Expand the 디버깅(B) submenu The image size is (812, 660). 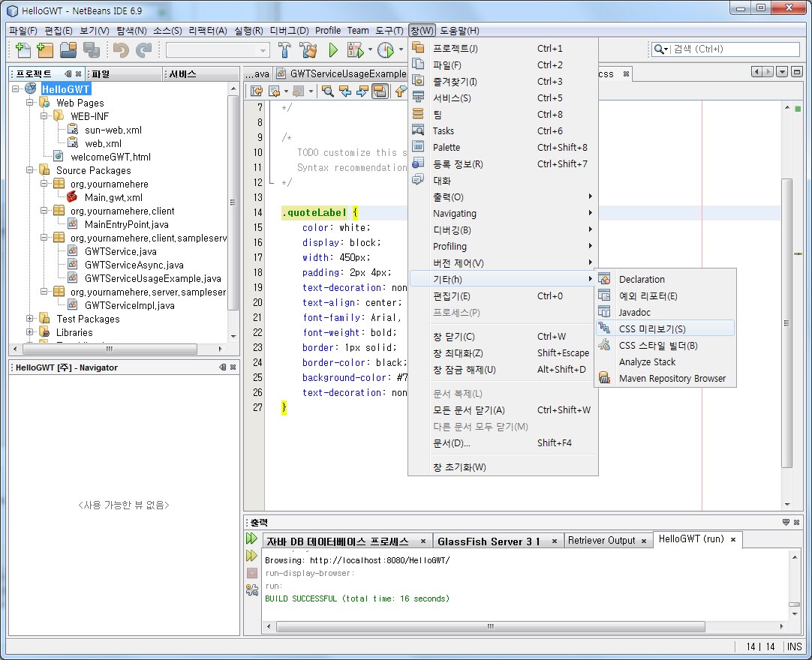503,229
